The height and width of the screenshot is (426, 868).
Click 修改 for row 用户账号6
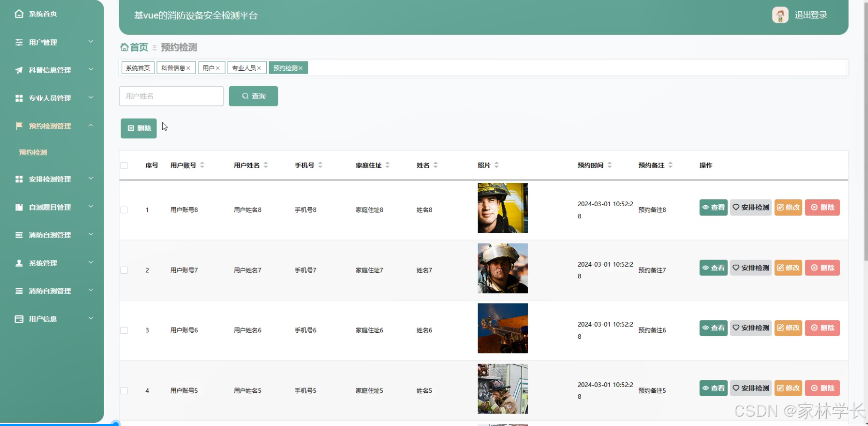788,328
